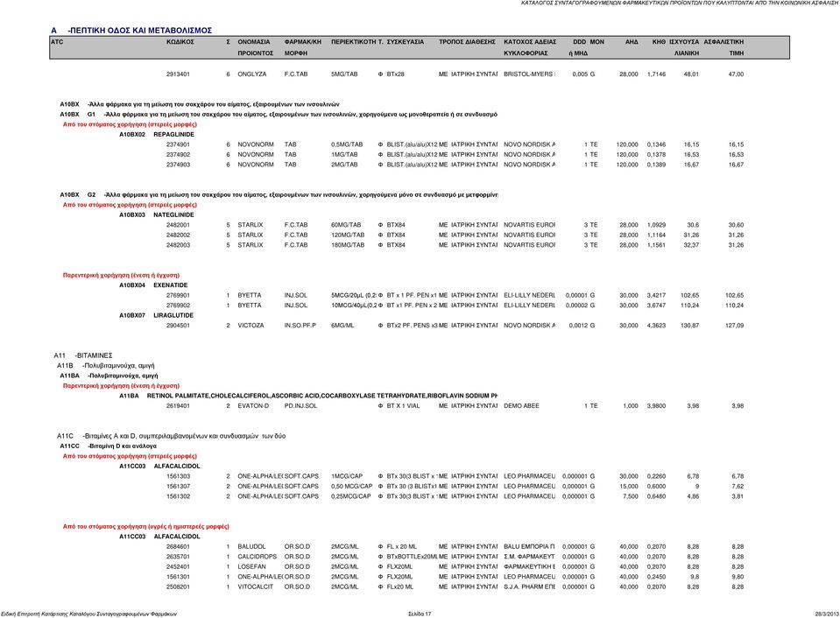The image size is (840, 618).
Task: Click the 'ΣΥΣΚΕΥΑΣΙΑ' column header
Action: 405,42
